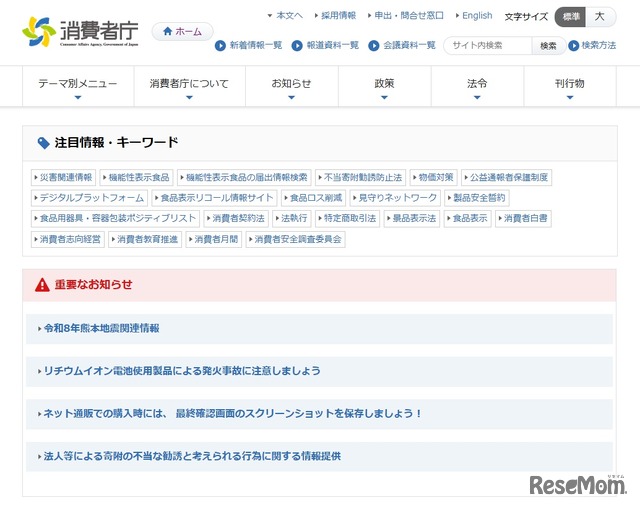Expand 消費者庁について menu
Image resolution: width=640 pixels, height=508 pixels.
click(189, 87)
